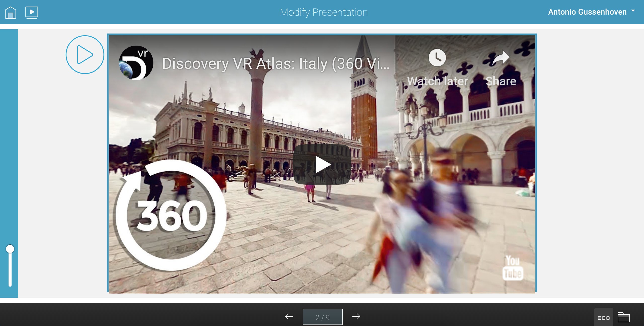Open the Discovery VR channel logo
Screen dimensions: 644x326
(x=136, y=63)
